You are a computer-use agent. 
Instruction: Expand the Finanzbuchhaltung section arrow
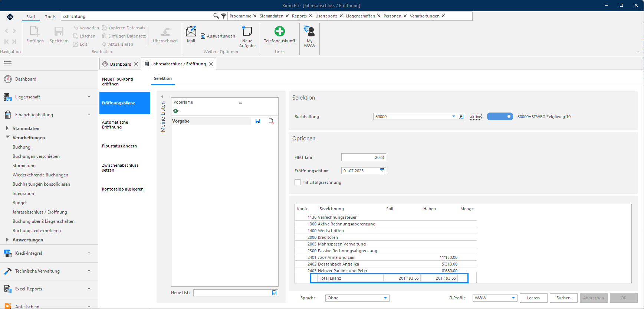point(89,115)
